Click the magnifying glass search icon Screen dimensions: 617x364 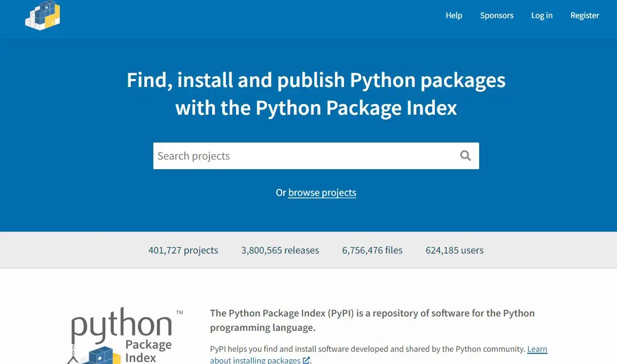[x=465, y=155]
